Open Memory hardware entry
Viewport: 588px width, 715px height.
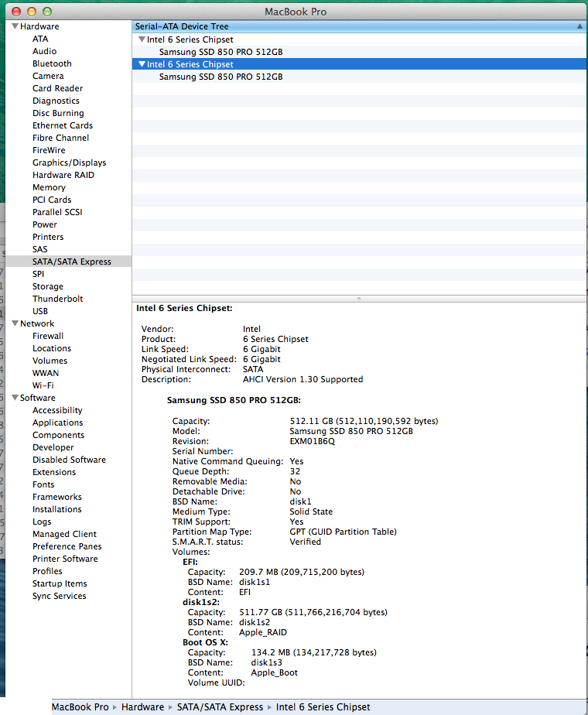(49, 187)
